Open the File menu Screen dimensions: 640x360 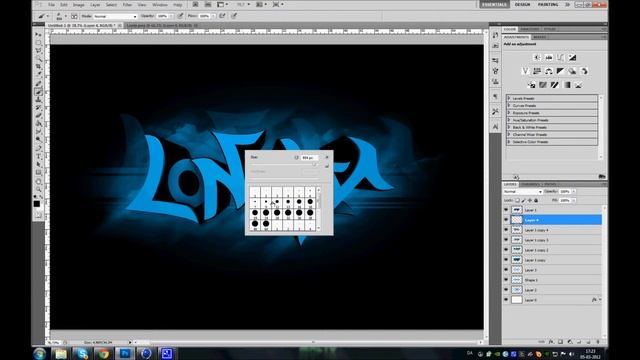coord(51,5)
